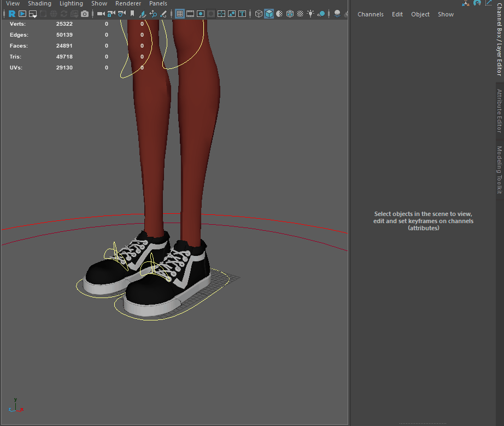Enable the Field Chart overlay toggle

click(221, 14)
